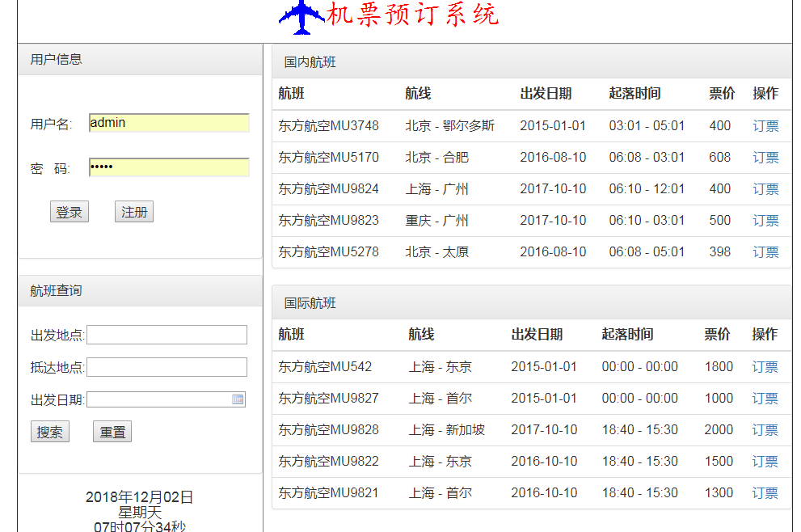
Task: Click the 出发日期 date input field
Action: (166, 399)
